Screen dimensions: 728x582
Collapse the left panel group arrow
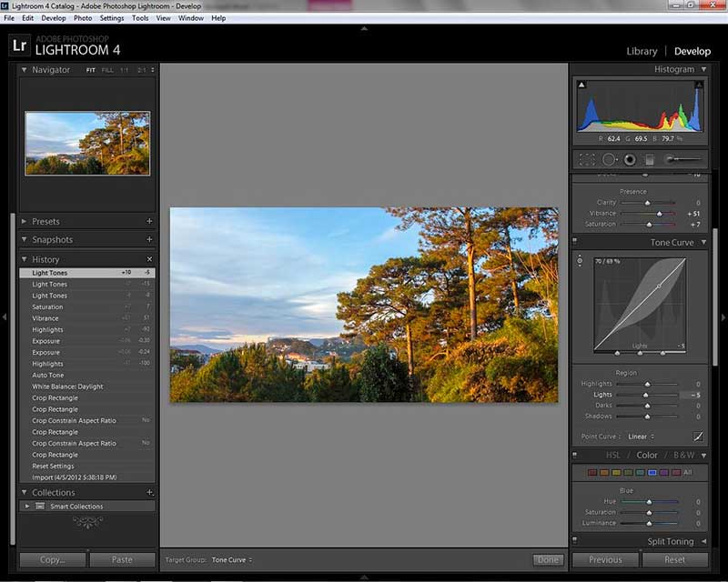pyautogui.click(x=5, y=317)
